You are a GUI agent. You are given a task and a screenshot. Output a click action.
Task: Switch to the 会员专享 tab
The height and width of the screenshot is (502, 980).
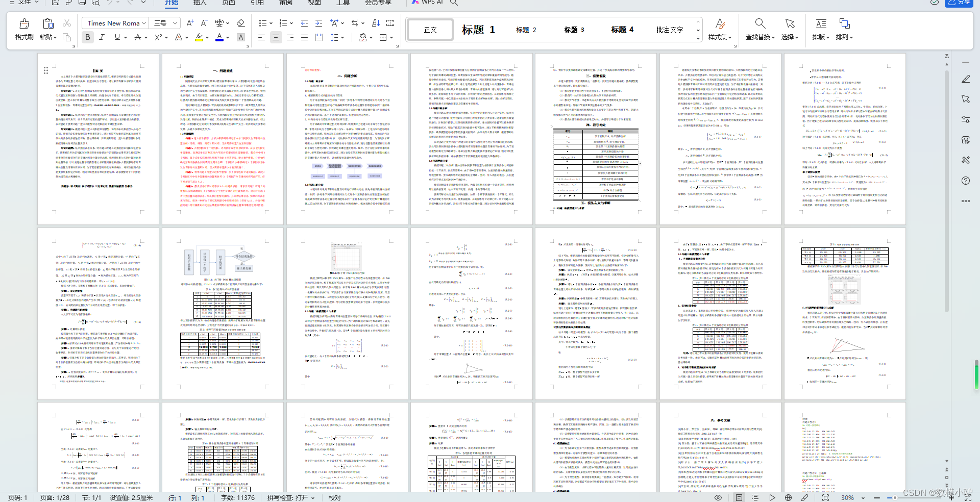tap(378, 3)
